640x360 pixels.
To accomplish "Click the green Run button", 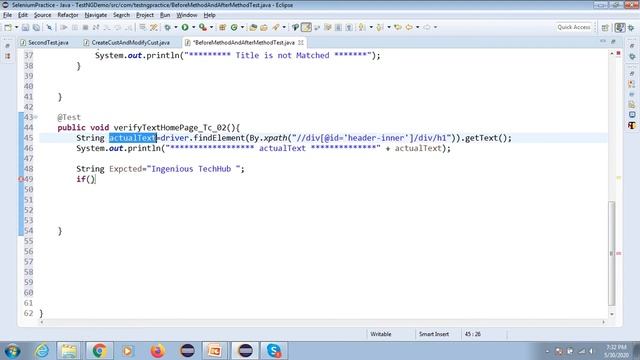I will click(185, 27).
